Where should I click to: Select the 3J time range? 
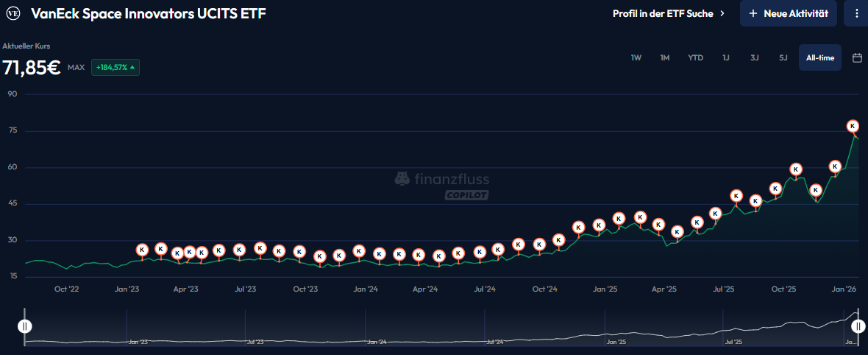click(x=755, y=58)
